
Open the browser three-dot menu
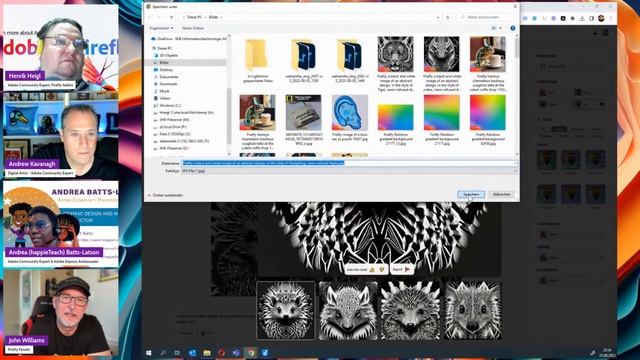pos(611,18)
